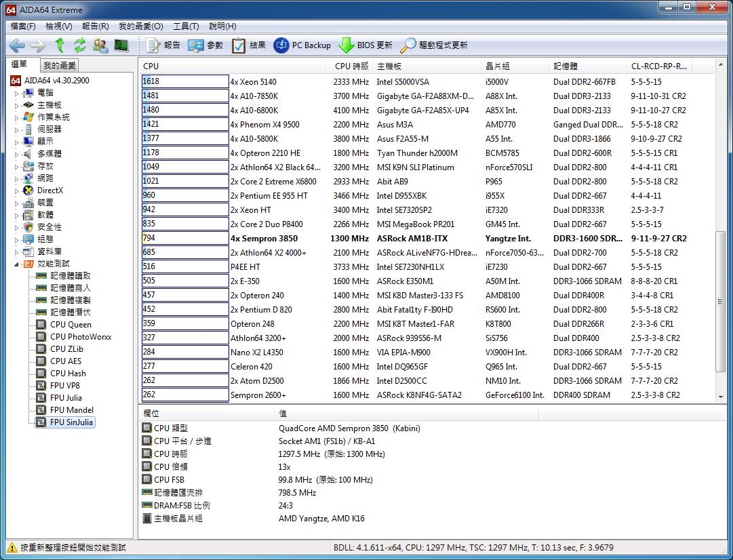The height and width of the screenshot is (560, 733).
Task: Expand the 主機板 tree node
Action: pos(17,105)
